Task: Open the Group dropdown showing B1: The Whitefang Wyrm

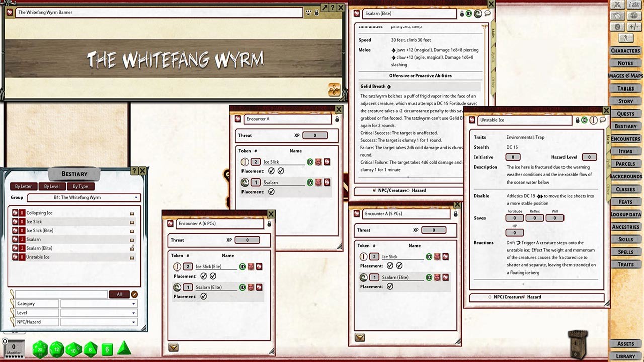Action: pos(83,198)
